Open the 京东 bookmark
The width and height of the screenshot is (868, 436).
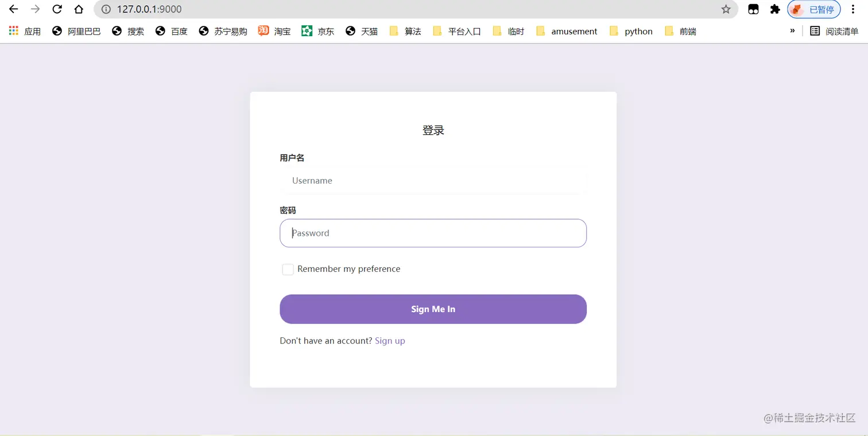click(317, 31)
